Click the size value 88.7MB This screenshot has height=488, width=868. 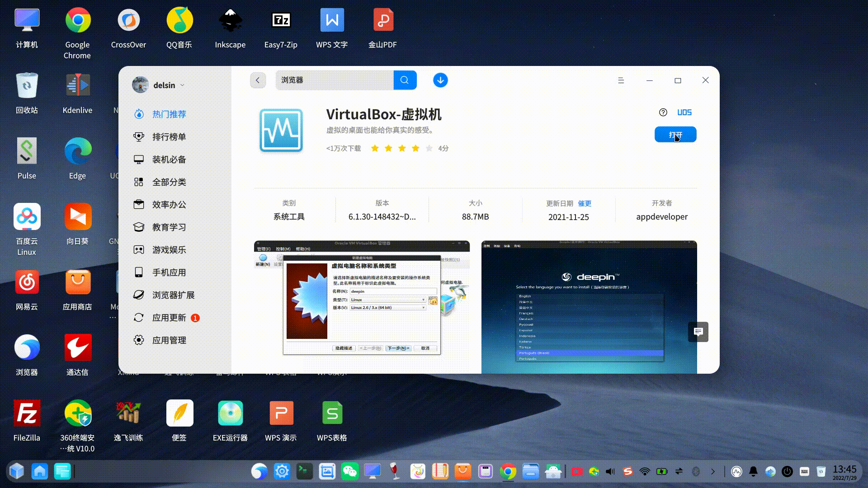(475, 217)
